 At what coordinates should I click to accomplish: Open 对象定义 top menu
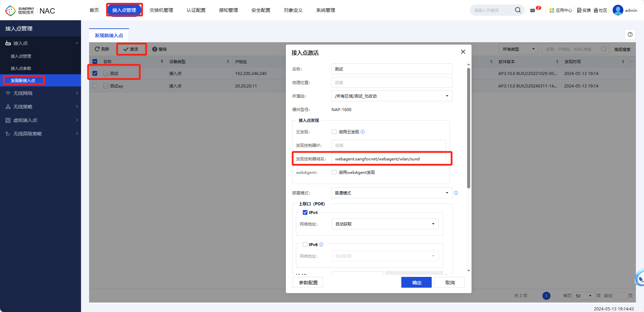tap(293, 10)
